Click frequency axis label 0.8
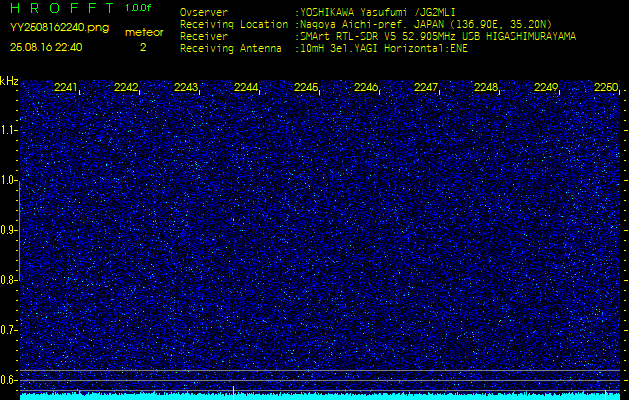 pos(8,280)
